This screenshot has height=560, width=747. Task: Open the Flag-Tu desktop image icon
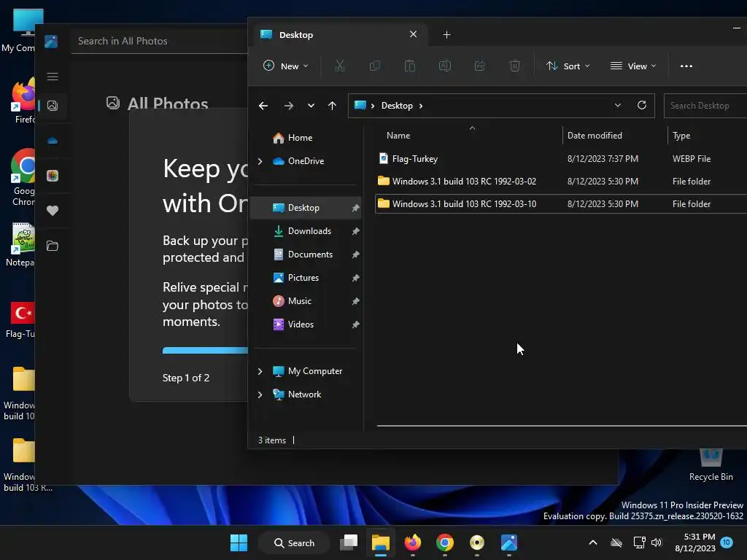(20, 320)
